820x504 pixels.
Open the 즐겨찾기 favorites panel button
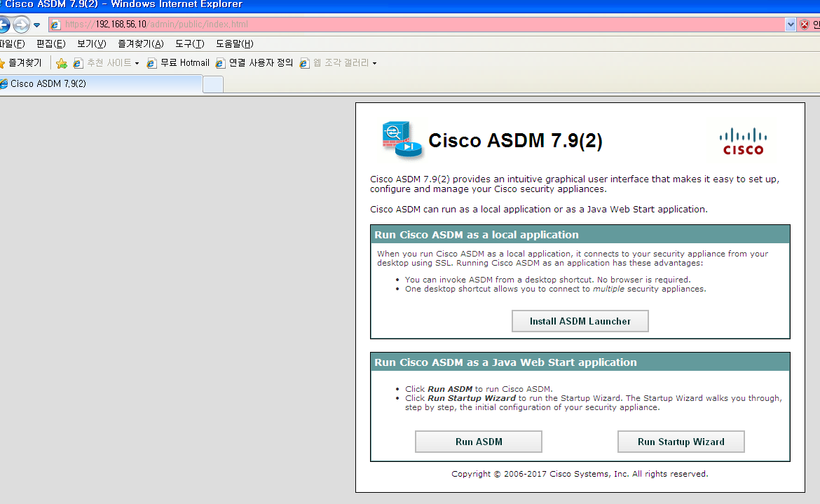click(x=20, y=63)
